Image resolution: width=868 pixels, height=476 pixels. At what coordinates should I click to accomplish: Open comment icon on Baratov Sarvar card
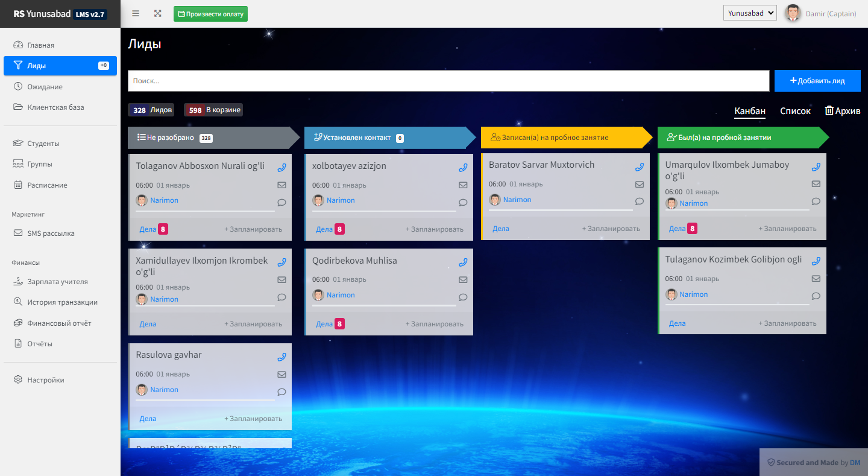(640, 202)
